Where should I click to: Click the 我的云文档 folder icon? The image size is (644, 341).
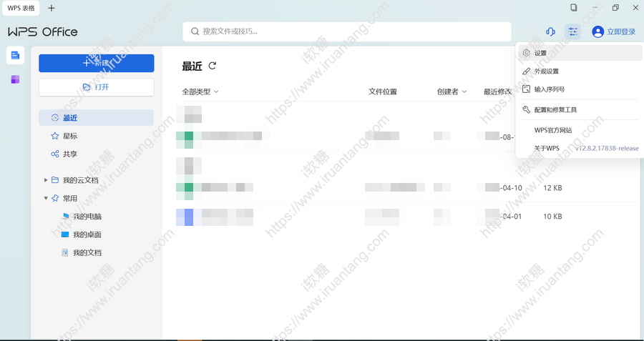click(x=54, y=179)
